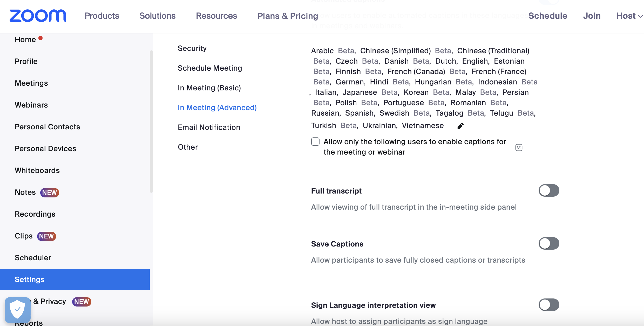Enable Sign Language interpretation view
The image size is (644, 326).
pyautogui.click(x=549, y=304)
